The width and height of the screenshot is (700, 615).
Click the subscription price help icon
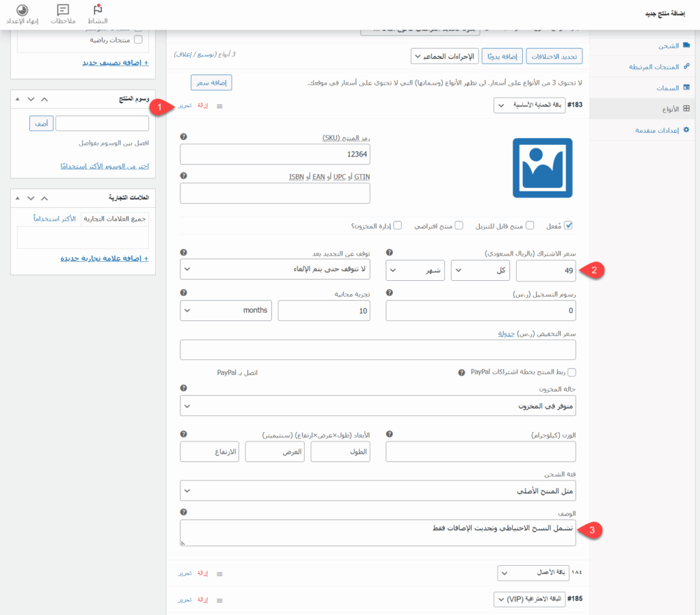[389, 253]
